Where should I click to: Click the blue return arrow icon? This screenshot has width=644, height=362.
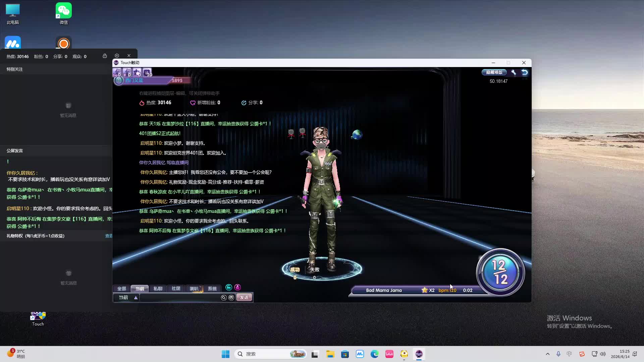pos(525,72)
